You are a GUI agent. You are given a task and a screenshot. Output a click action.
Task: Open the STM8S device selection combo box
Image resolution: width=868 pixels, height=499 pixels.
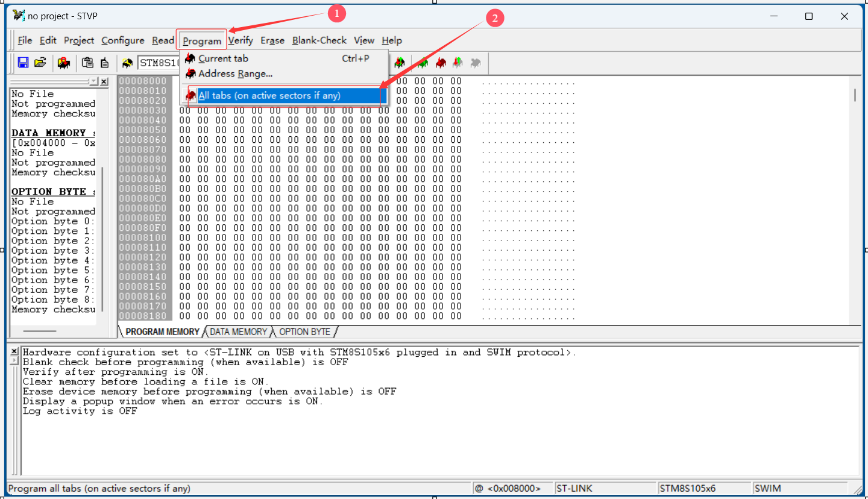pyautogui.click(x=160, y=63)
